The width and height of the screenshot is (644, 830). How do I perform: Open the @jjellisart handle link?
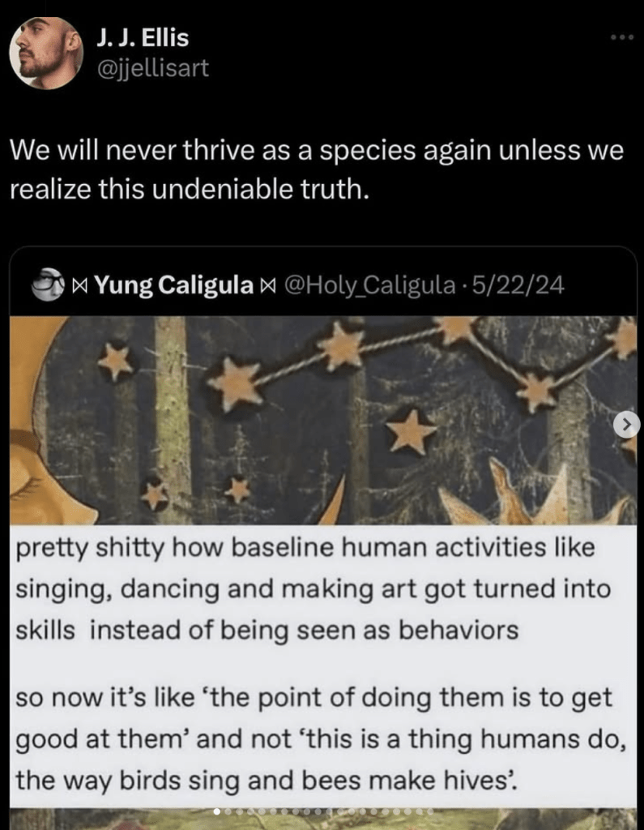[x=152, y=68]
